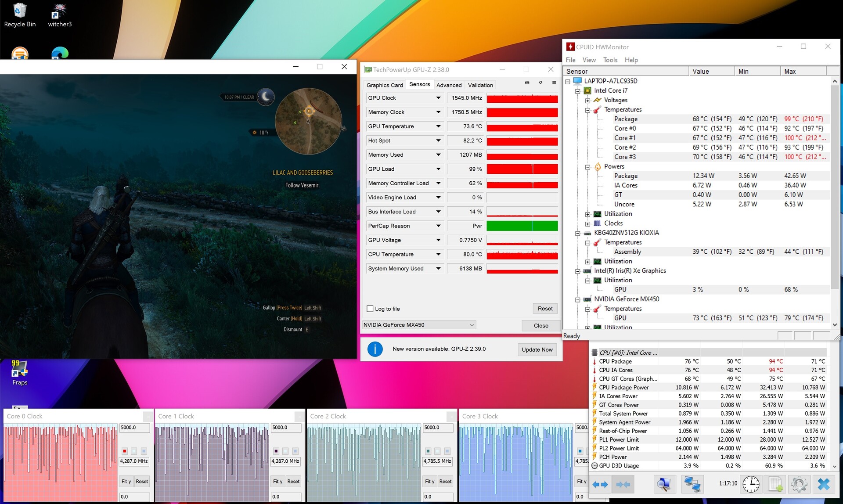This screenshot has height=504, width=843.
Task: Click Fit y in Core 0 Clock window
Action: [x=126, y=482]
